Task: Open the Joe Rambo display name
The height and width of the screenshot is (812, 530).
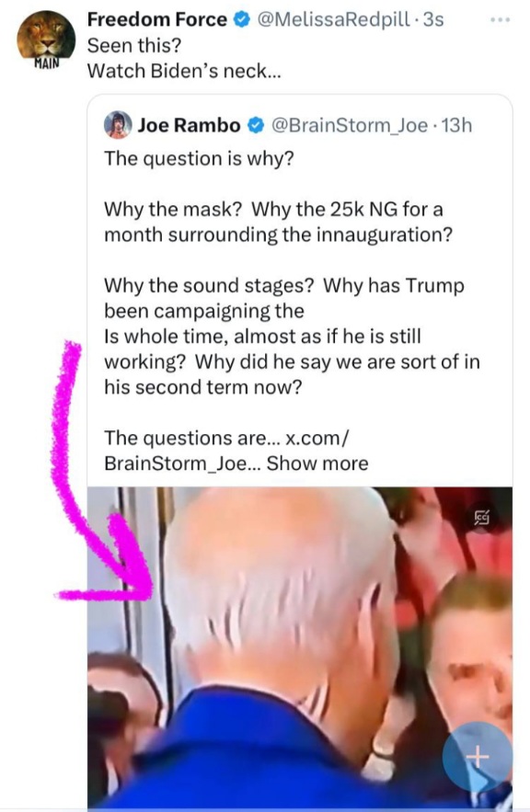Action: (190, 125)
